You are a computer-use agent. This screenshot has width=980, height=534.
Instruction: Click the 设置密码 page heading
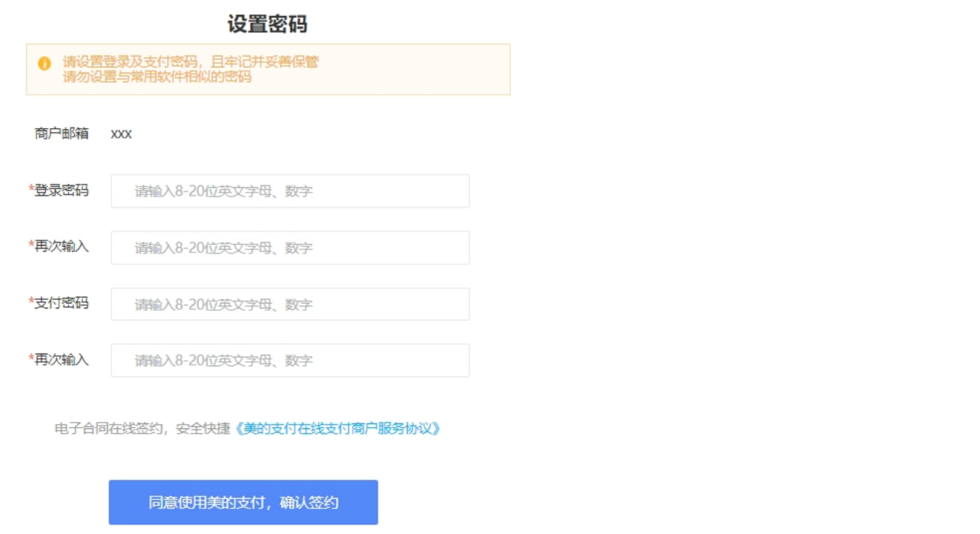pos(267,24)
